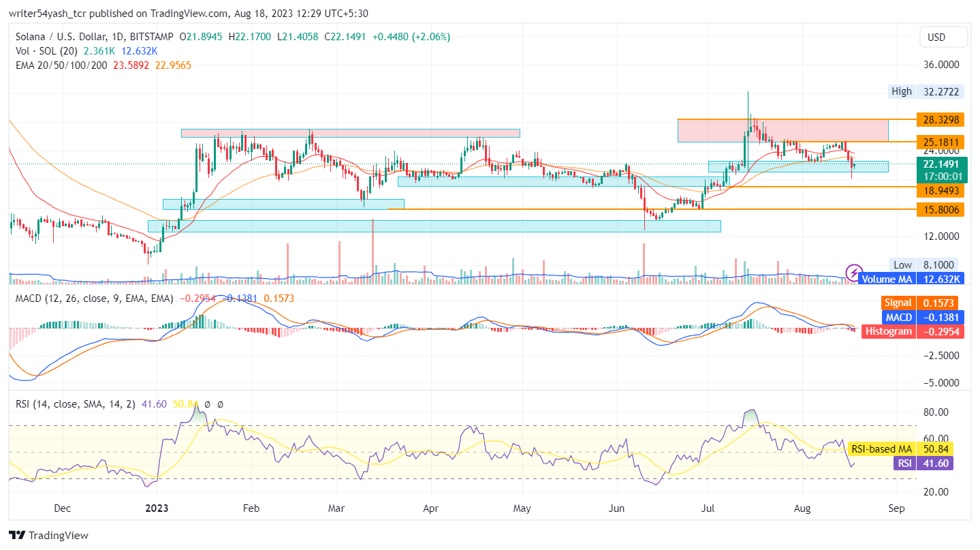The image size is (980, 550).
Task: Click the orange 25.1811 price level label
Action: pyautogui.click(x=941, y=142)
